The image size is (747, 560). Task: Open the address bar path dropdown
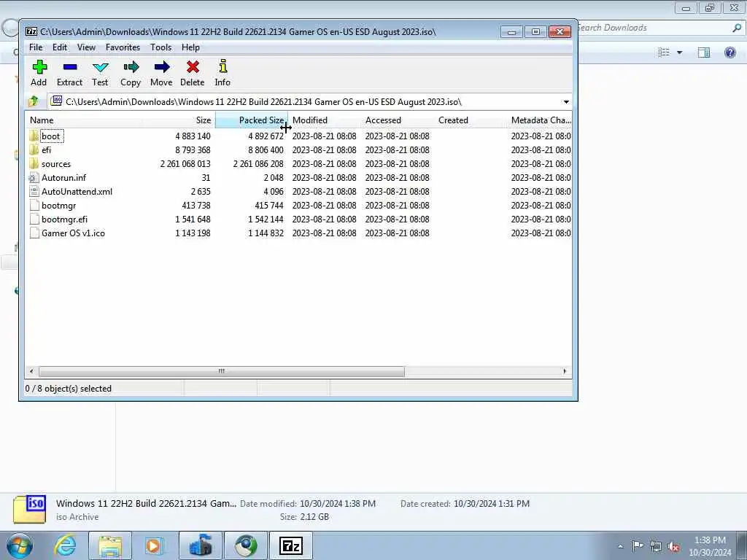tap(566, 102)
